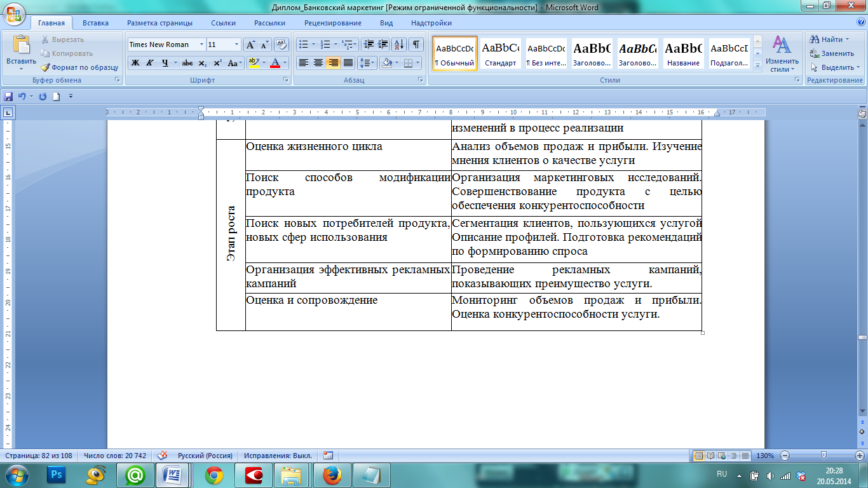868x488 pixels.
Task: Click the Clear Formatting eraser icon
Action: (x=283, y=44)
